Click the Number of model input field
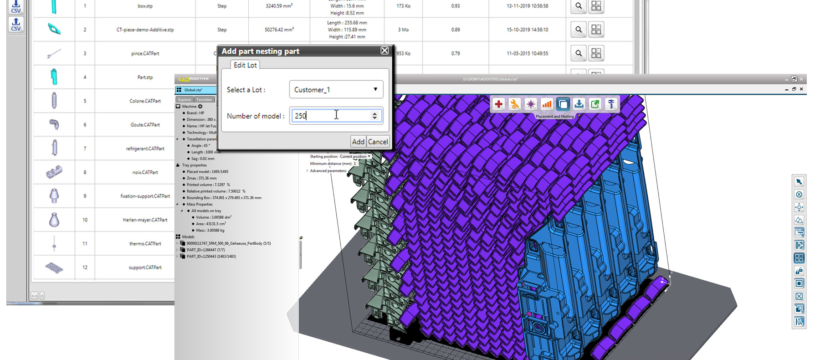The image size is (820, 360). click(336, 116)
